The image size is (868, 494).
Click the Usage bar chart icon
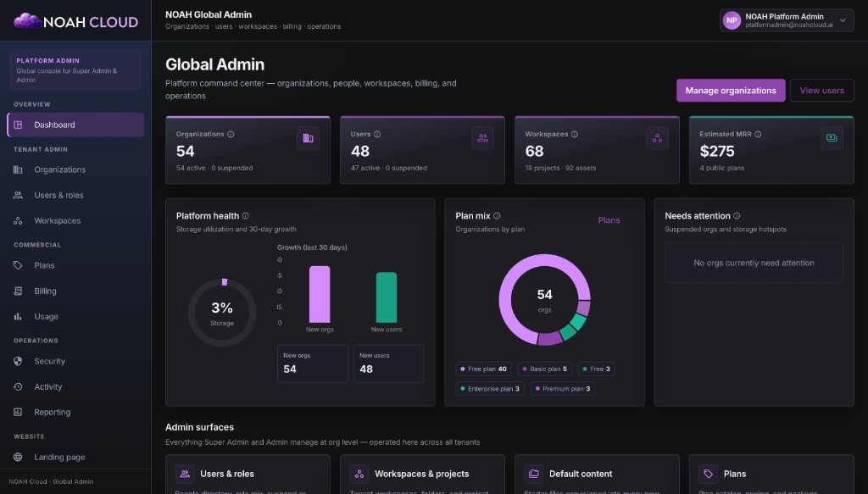(x=18, y=316)
